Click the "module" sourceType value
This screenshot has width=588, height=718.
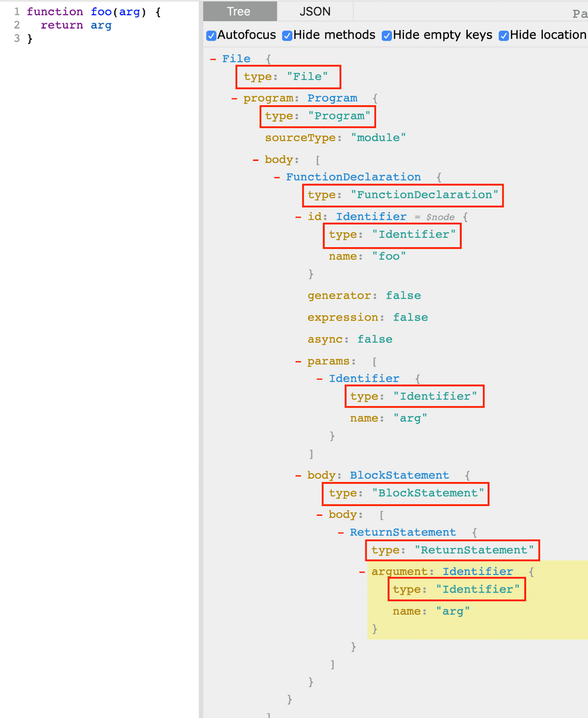click(x=378, y=138)
